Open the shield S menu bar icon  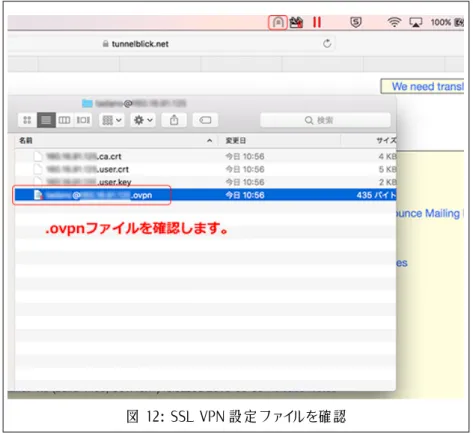(x=356, y=22)
